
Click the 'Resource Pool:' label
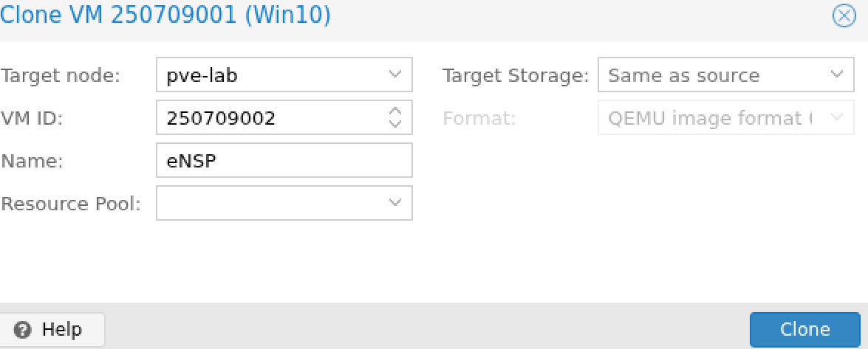click(x=71, y=204)
